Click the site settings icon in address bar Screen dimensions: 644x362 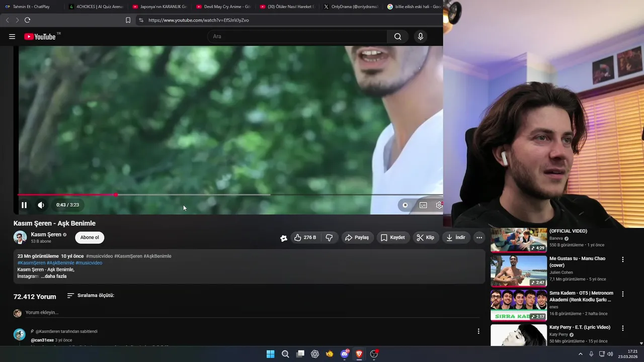pos(141,20)
